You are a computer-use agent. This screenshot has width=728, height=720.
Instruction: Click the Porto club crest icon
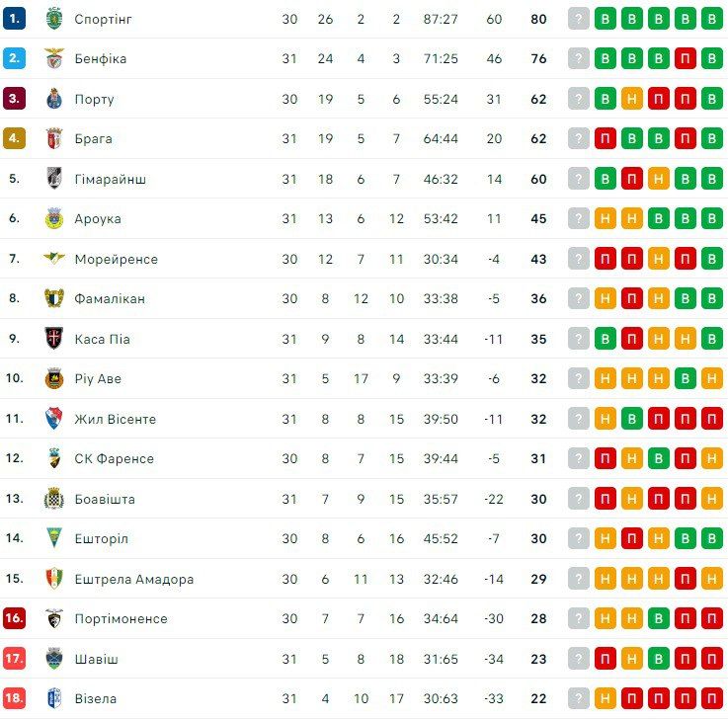click(x=54, y=99)
